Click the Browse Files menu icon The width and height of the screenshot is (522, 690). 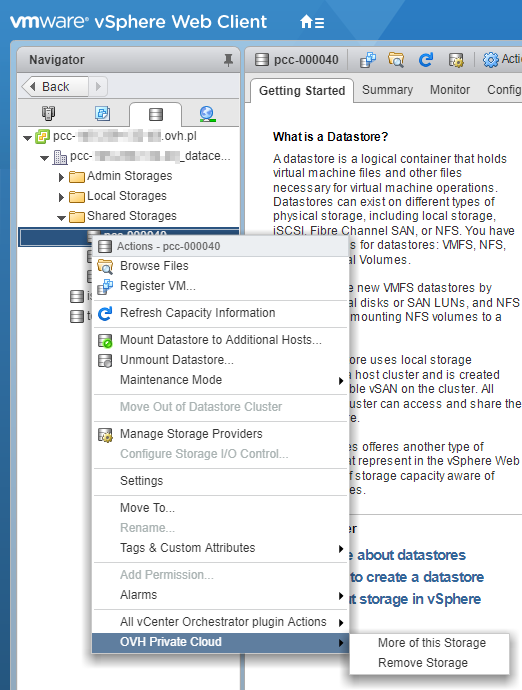pos(105,266)
